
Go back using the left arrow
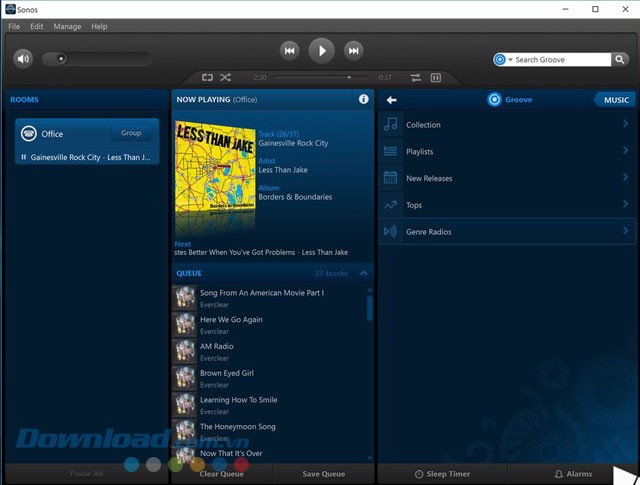pyautogui.click(x=392, y=100)
